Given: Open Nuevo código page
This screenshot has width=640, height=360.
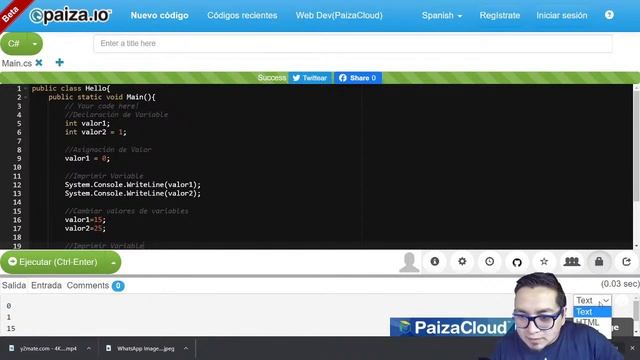Looking at the screenshot, I should click(160, 16).
